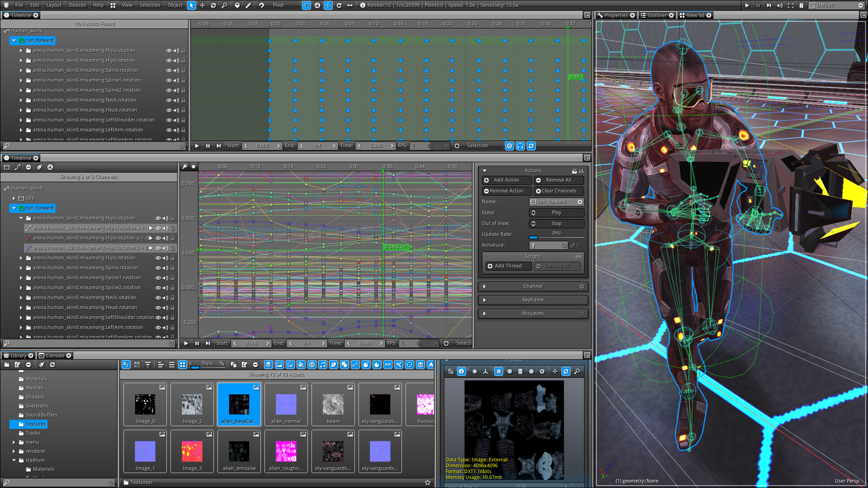Click the wrench icon in the asset toolbar
Screen dimensions: 868x488
(x=399, y=365)
